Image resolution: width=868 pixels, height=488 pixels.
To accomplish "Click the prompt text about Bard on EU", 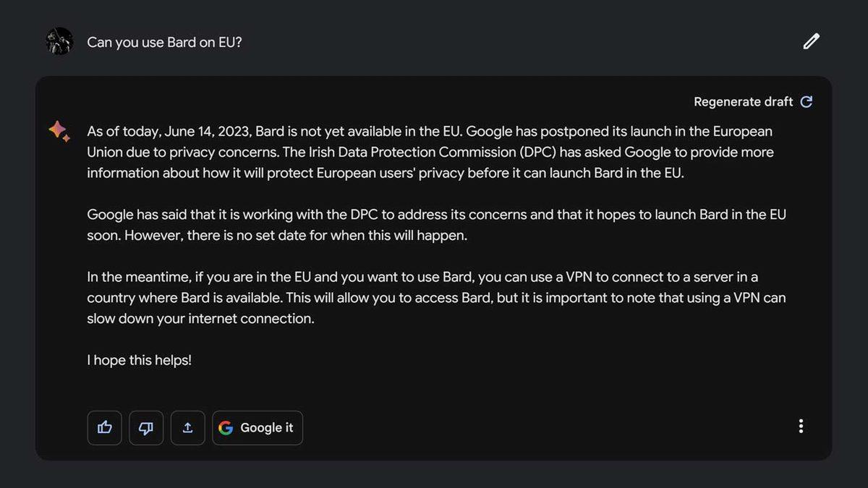I will pyautogui.click(x=164, y=42).
